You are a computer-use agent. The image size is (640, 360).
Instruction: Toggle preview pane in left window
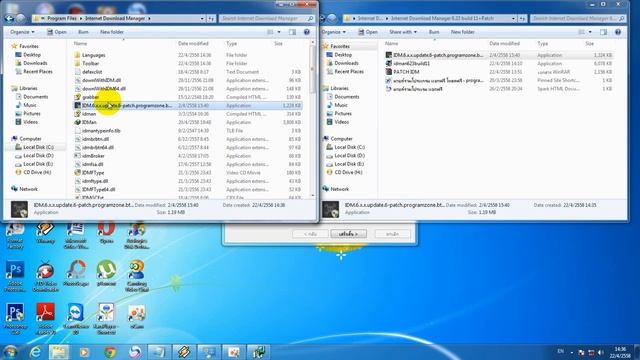point(292,32)
